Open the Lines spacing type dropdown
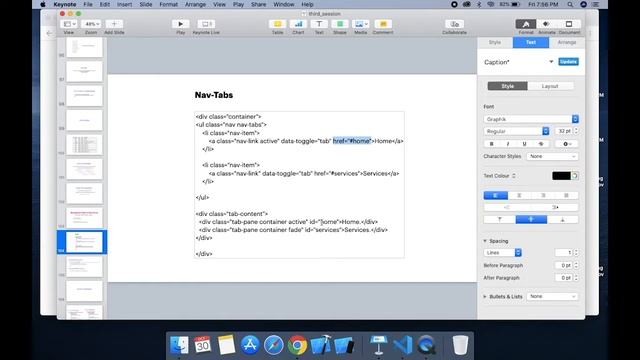Viewport: 640px width, 360px height. 502,253
